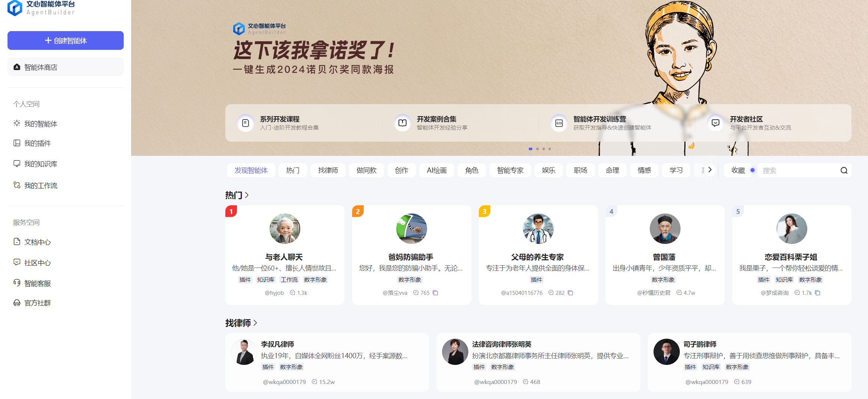
Task: Click the 我的工作流 workflow icon
Action: (17, 185)
